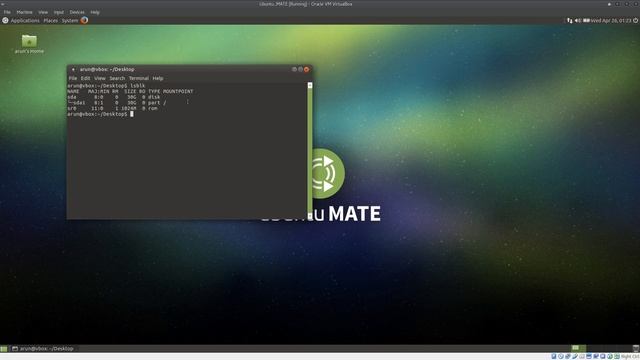This screenshot has height=360, width=640.
Task: Click the VirtualBox USB status icon
Action: [575, 356]
